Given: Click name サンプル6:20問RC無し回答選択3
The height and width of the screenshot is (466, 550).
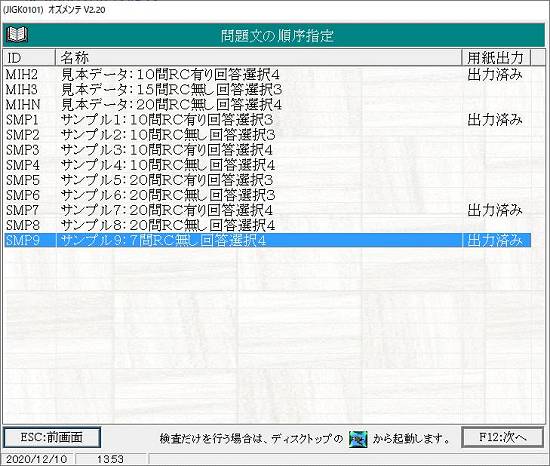Looking at the screenshot, I should pyautogui.click(x=168, y=195).
